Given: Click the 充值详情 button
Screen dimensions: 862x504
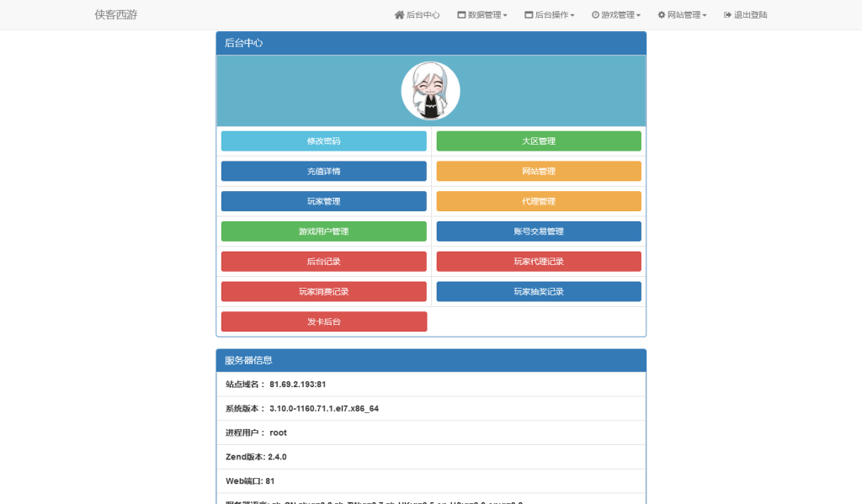Looking at the screenshot, I should [323, 171].
